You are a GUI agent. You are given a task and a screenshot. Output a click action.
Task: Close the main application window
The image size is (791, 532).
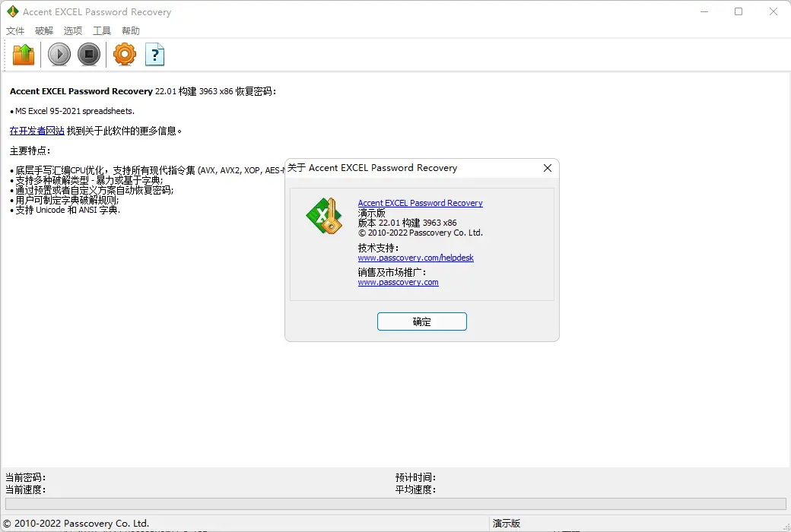coord(774,11)
